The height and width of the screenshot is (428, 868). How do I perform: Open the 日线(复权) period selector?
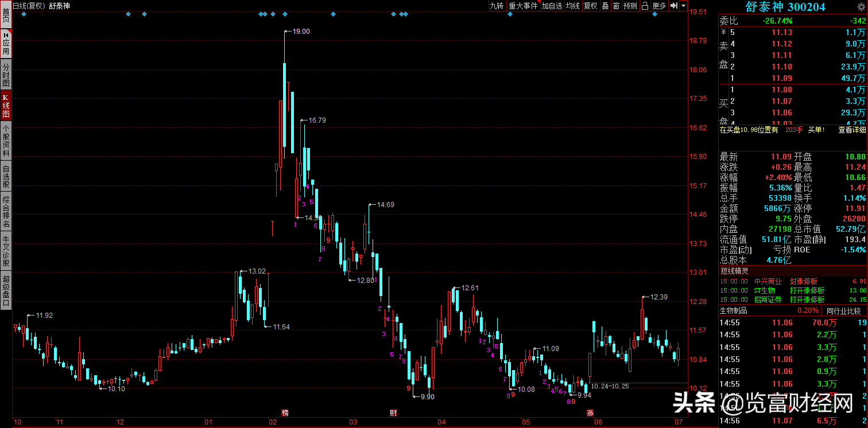28,5
